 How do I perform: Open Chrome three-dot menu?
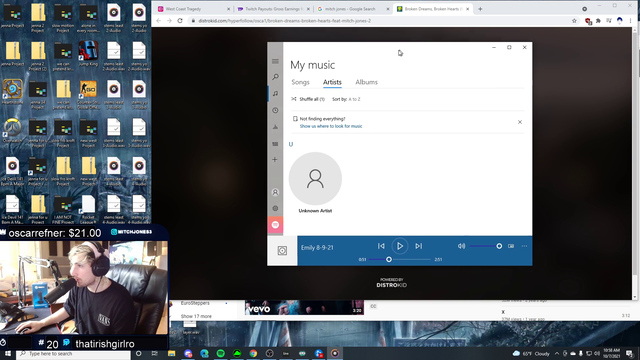pyautogui.click(x=631, y=21)
